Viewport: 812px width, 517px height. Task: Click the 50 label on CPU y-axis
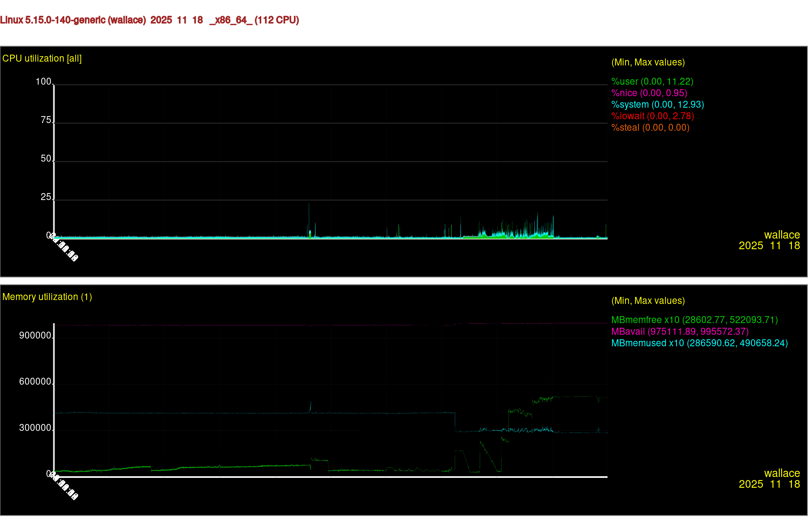[46, 159]
